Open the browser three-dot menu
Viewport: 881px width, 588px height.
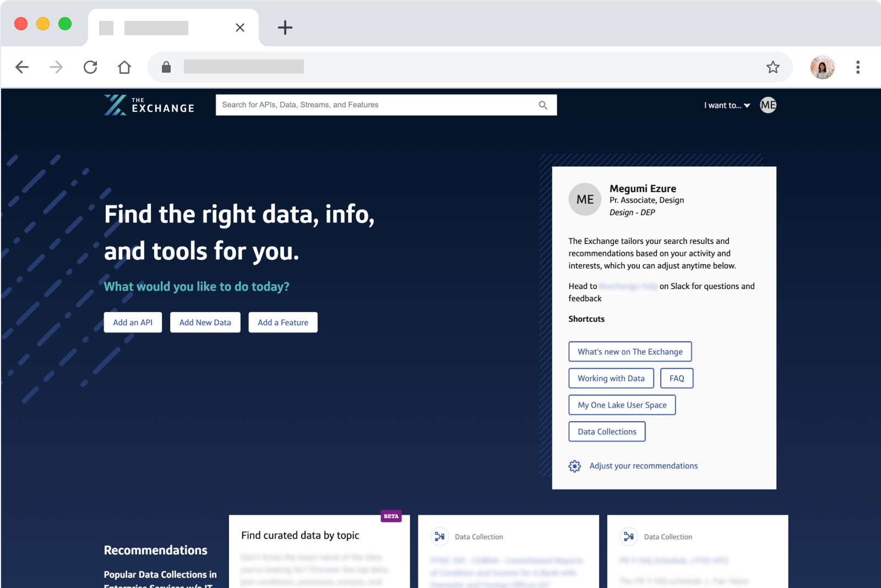click(x=858, y=67)
